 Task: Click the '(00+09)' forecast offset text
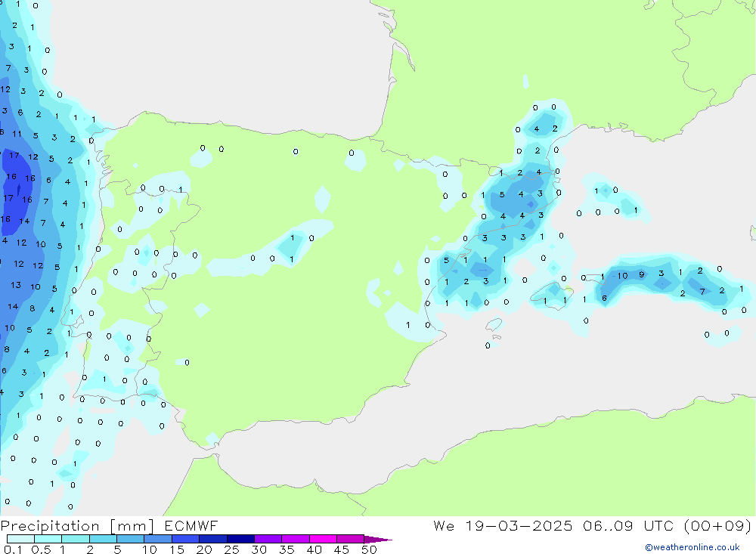pos(718,525)
